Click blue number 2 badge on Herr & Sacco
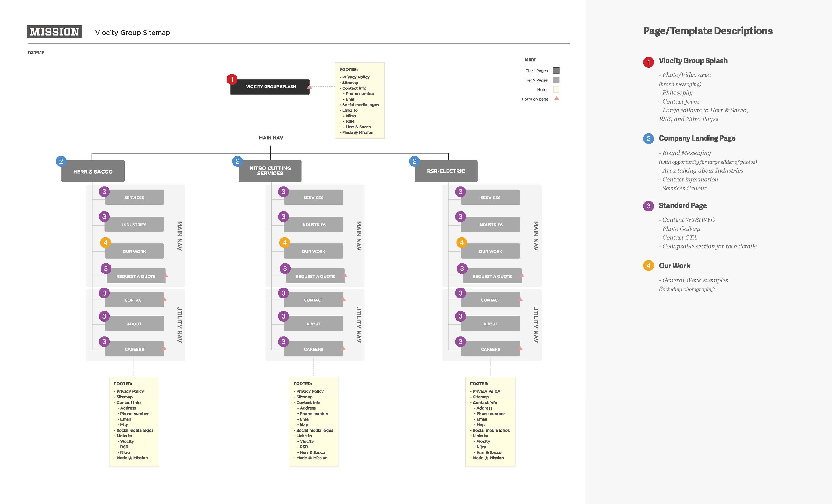Image resolution: width=832 pixels, height=504 pixels. pyautogui.click(x=61, y=161)
